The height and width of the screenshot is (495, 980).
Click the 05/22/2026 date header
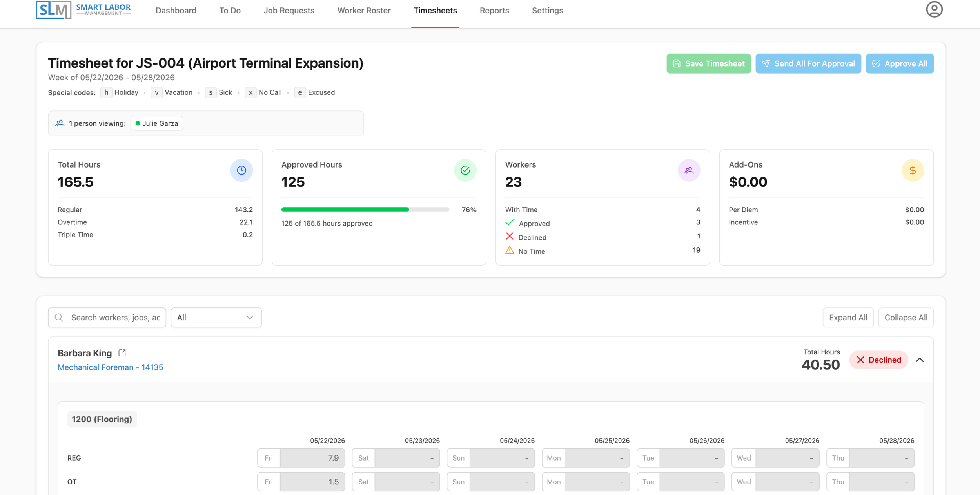click(327, 441)
